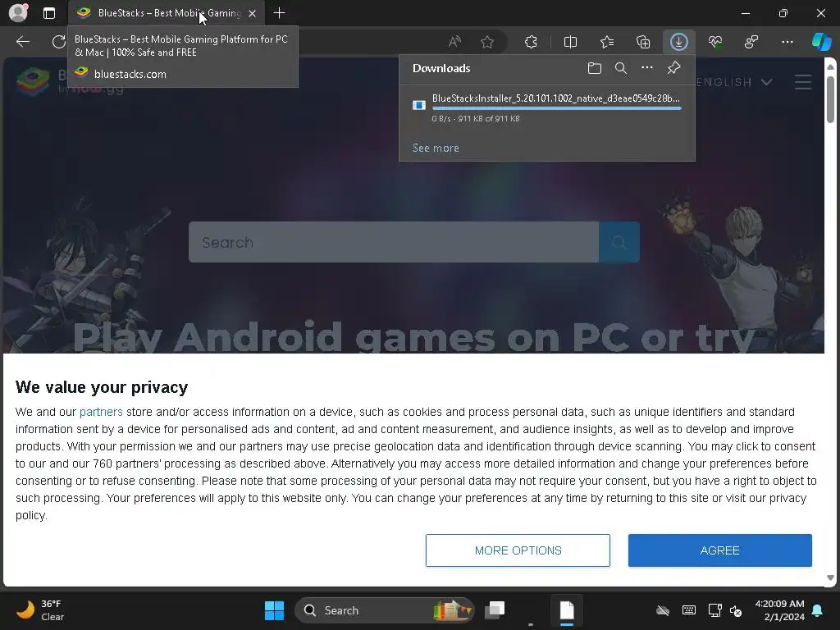Click the blue website search button
This screenshot has width=840, height=630.
coord(619,242)
